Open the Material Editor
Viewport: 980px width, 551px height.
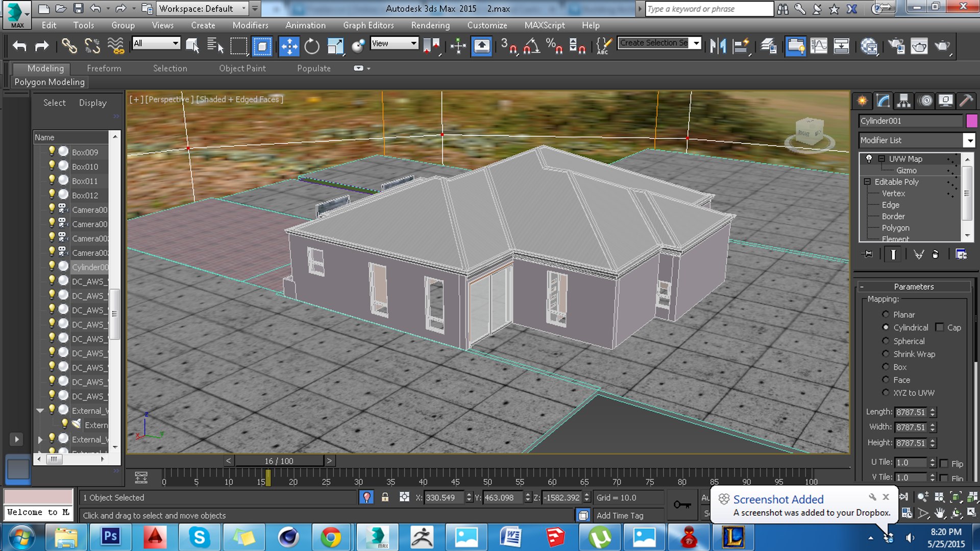869,46
